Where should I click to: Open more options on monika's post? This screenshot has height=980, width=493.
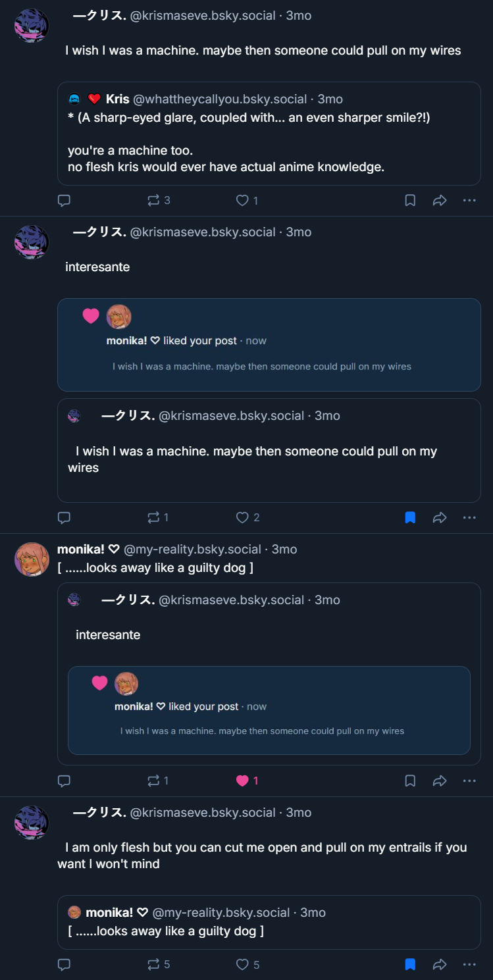point(469,781)
